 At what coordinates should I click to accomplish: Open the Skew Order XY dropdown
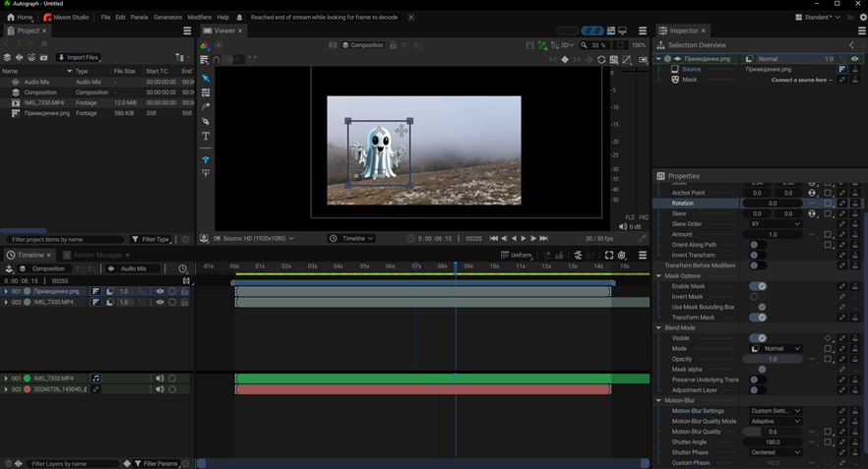coord(775,224)
